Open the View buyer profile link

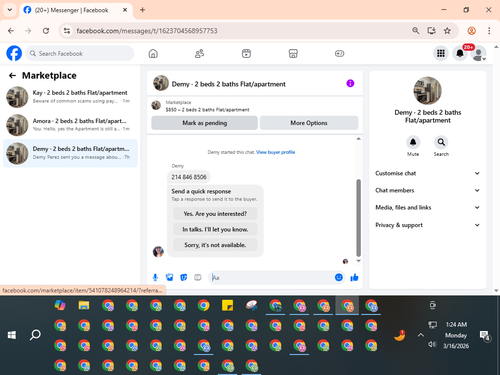pyautogui.click(x=275, y=152)
